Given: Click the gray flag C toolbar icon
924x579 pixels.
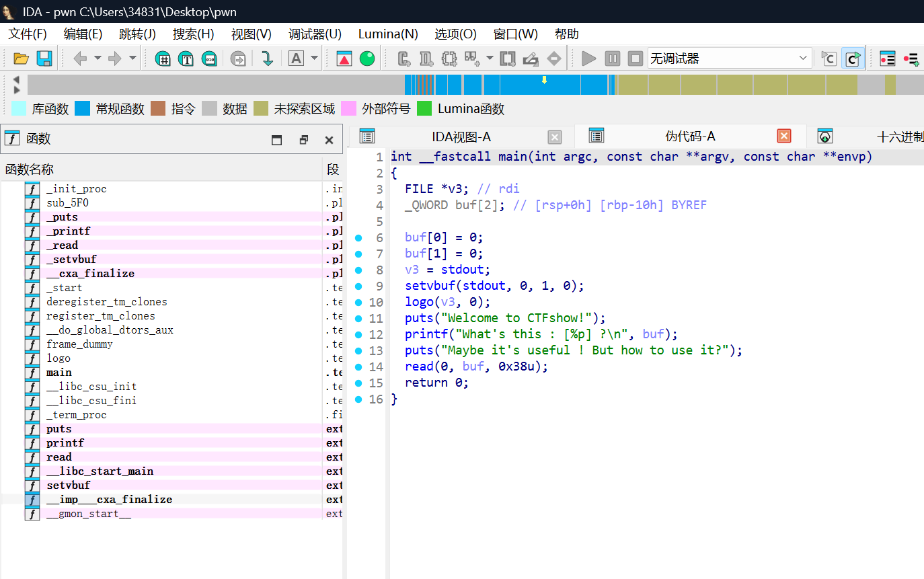Looking at the screenshot, I should [829, 59].
